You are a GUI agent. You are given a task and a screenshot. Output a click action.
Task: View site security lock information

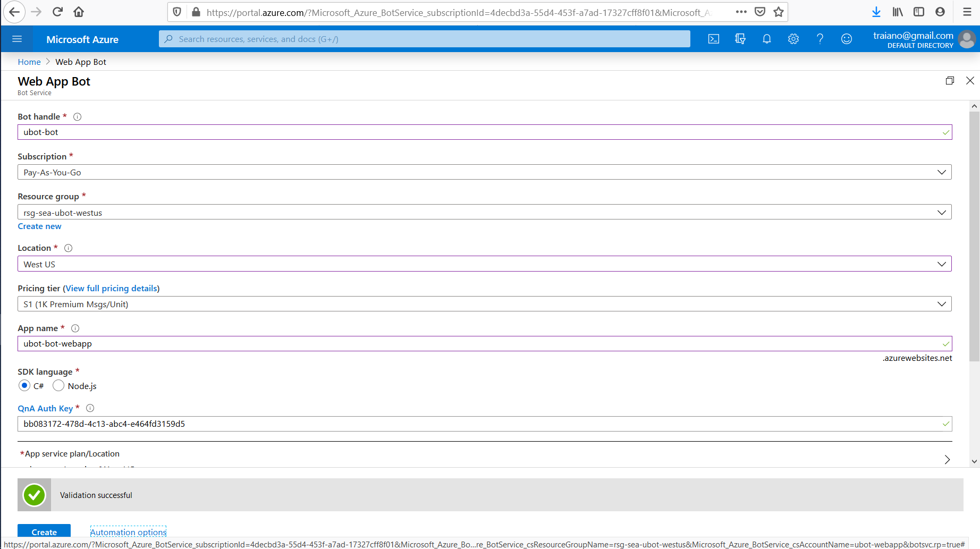(x=196, y=12)
